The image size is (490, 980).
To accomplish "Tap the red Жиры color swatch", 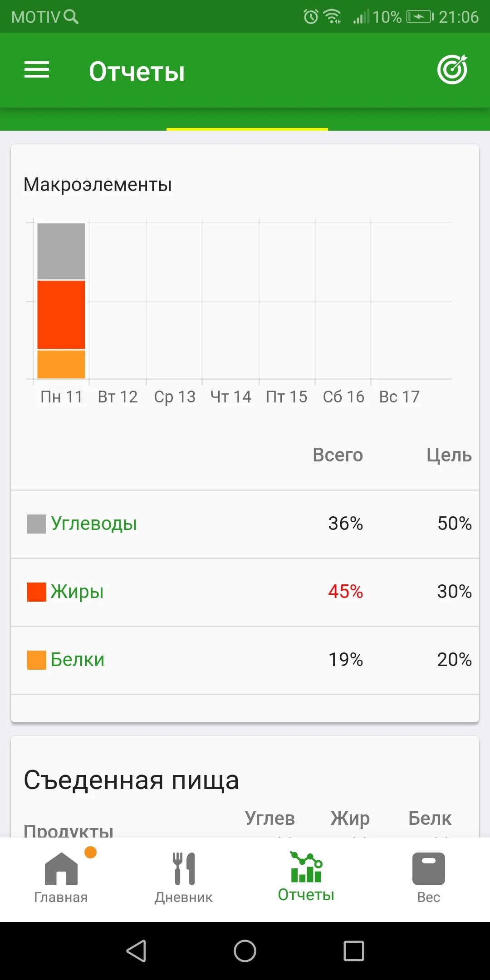I will tap(37, 592).
